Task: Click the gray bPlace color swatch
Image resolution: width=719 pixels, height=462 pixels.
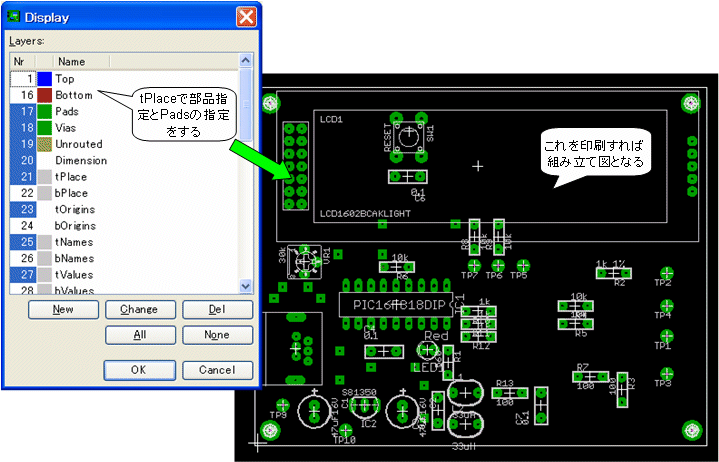Action: (x=44, y=193)
